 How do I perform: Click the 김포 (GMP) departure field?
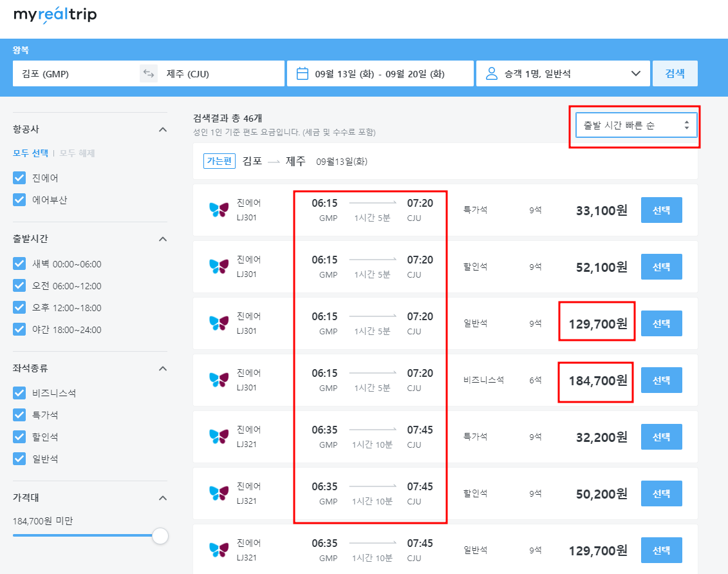[x=76, y=73]
